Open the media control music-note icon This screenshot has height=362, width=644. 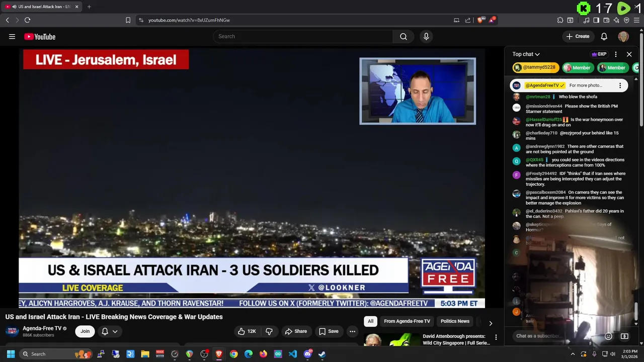[x=586, y=20]
